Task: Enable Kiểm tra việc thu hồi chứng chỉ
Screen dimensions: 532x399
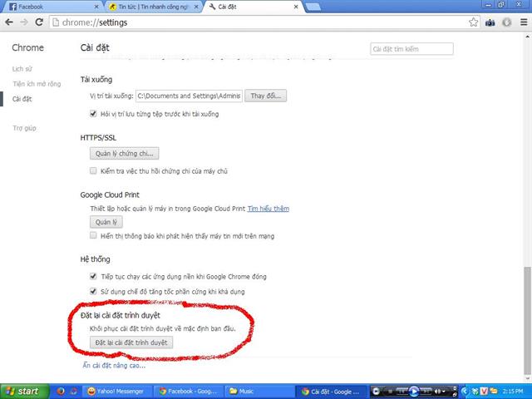Action: 93,170
